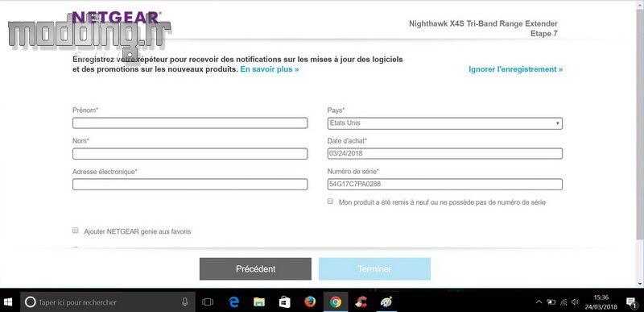Click the Terminer button
The image size is (644, 312).
point(374,268)
